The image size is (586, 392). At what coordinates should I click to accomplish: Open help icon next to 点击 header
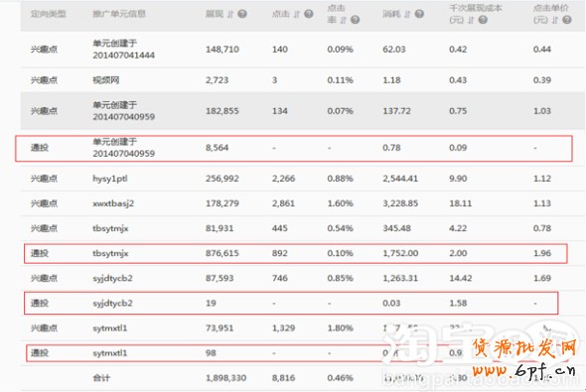[308, 14]
